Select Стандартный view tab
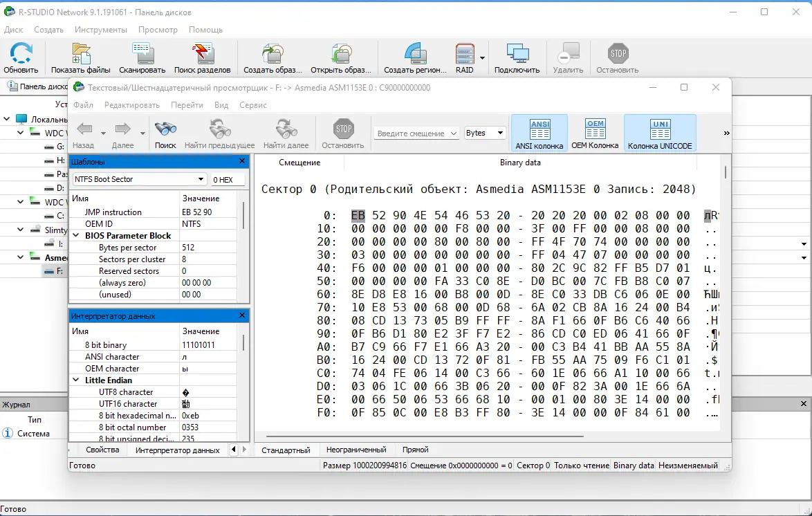The width and height of the screenshot is (812, 516). [x=286, y=450]
